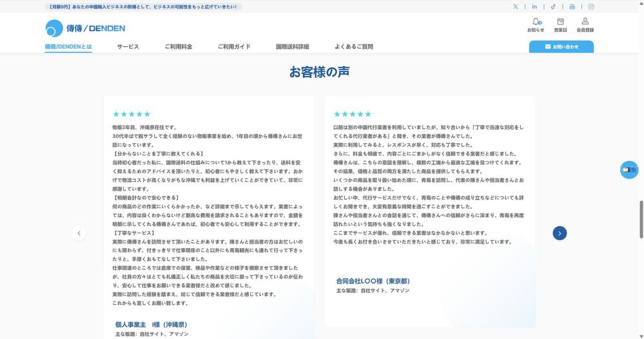This screenshot has height=339, width=644.
Task: Open the サービス menu item
Action: pyautogui.click(x=128, y=47)
